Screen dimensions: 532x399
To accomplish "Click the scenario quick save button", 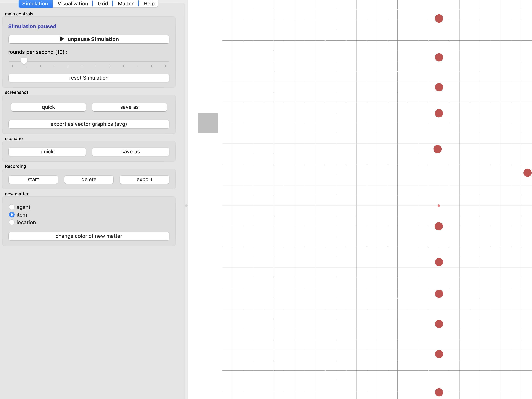I will [x=47, y=152].
